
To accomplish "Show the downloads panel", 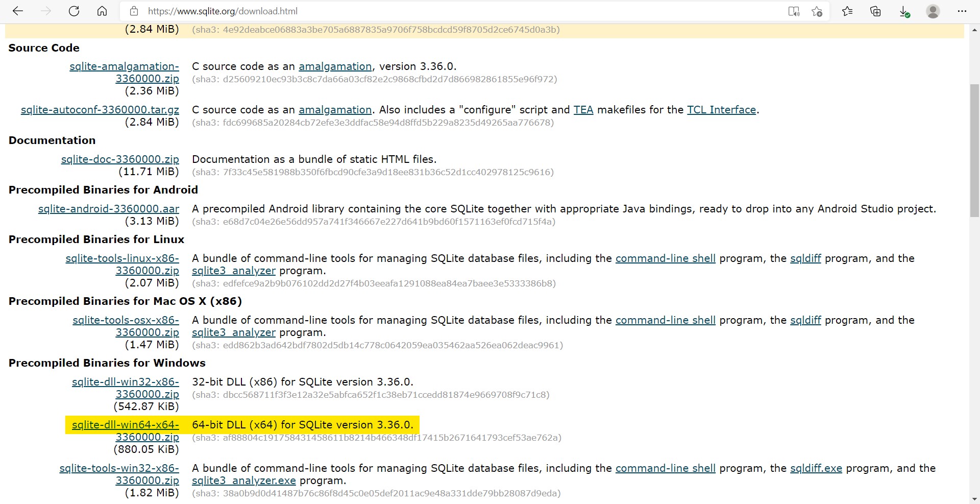I will (904, 11).
